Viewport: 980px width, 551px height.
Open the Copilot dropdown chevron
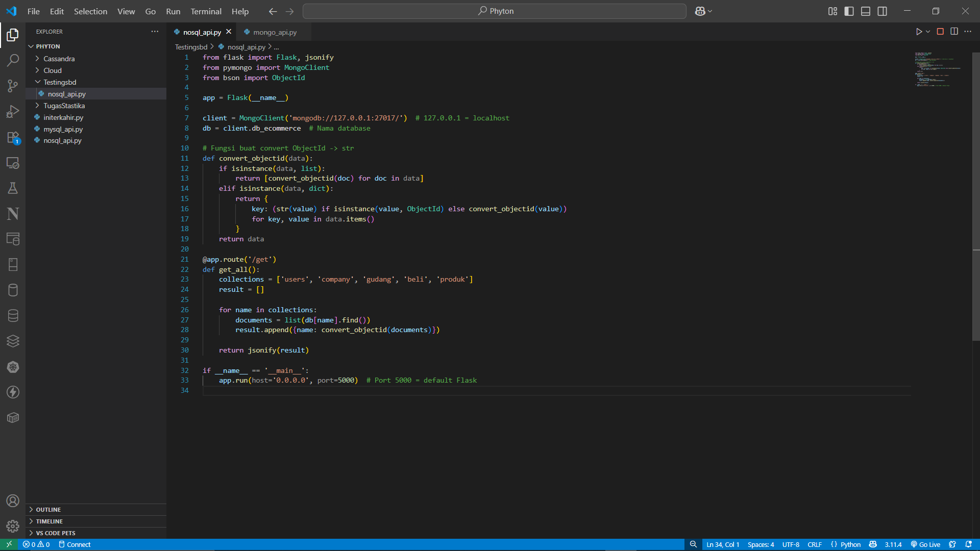[710, 11]
